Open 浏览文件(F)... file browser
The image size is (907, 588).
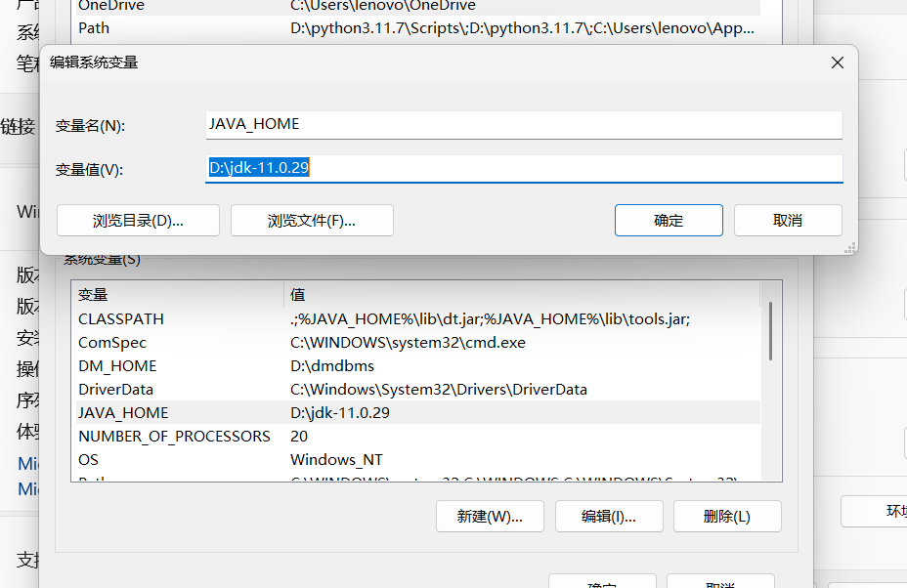[312, 221]
